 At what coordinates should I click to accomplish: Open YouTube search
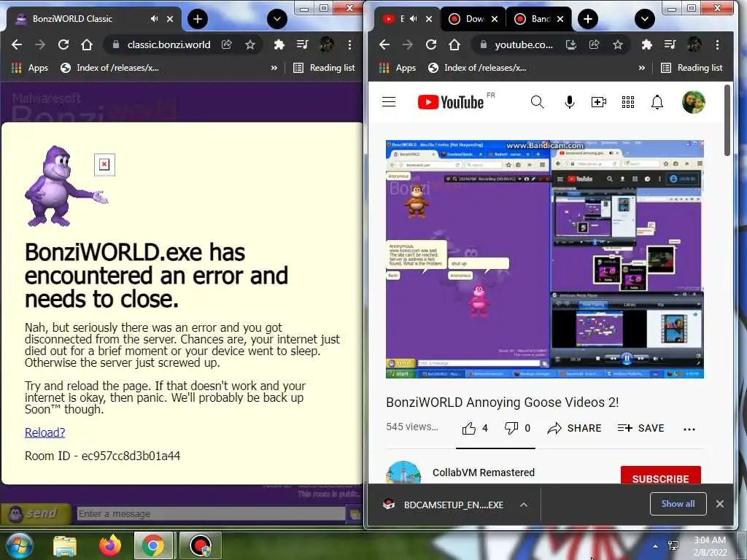(x=538, y=102)
